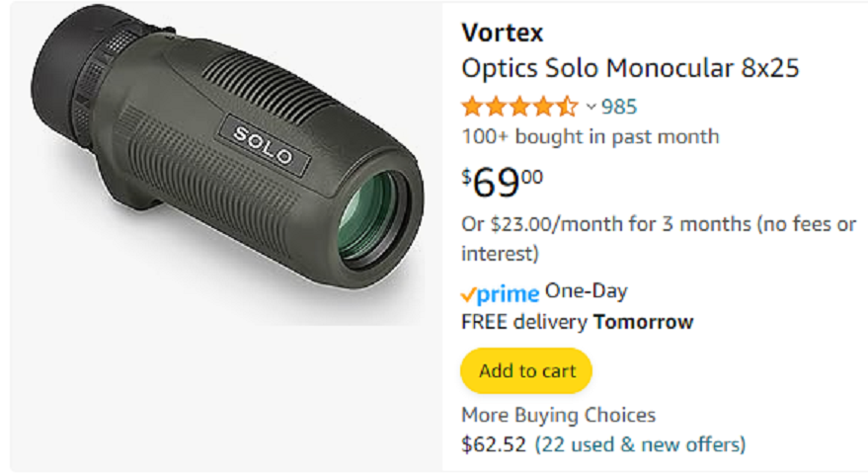Click the half-filled fifth rating star
The image size is (868, 474).
tap(568, 107)
